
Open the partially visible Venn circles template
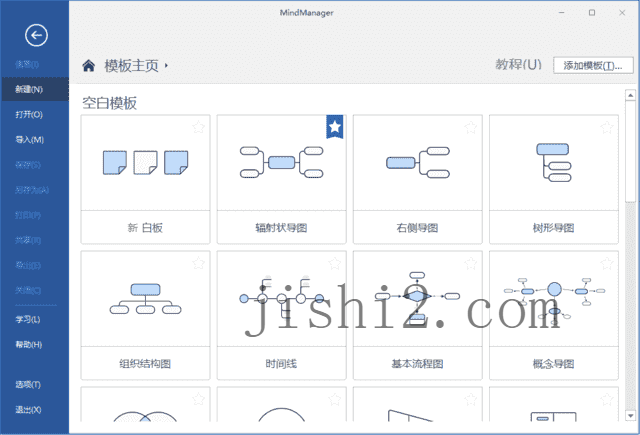(x=145, y=404)
